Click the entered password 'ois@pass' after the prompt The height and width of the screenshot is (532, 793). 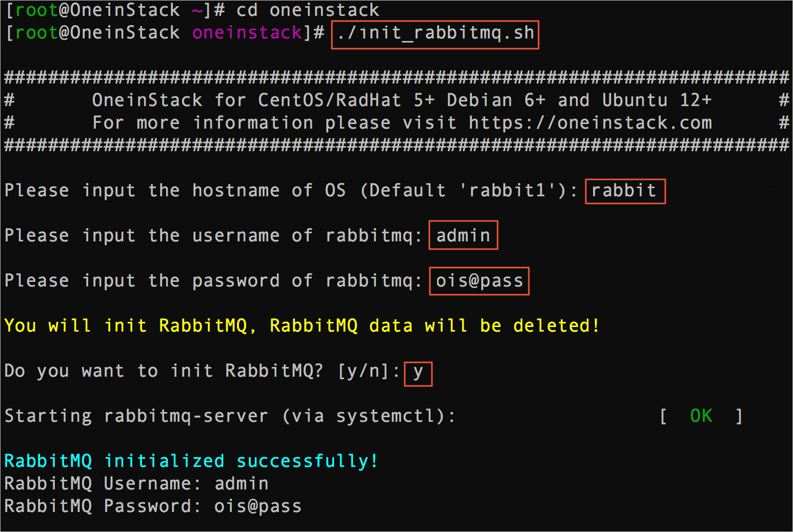[479, 281]
